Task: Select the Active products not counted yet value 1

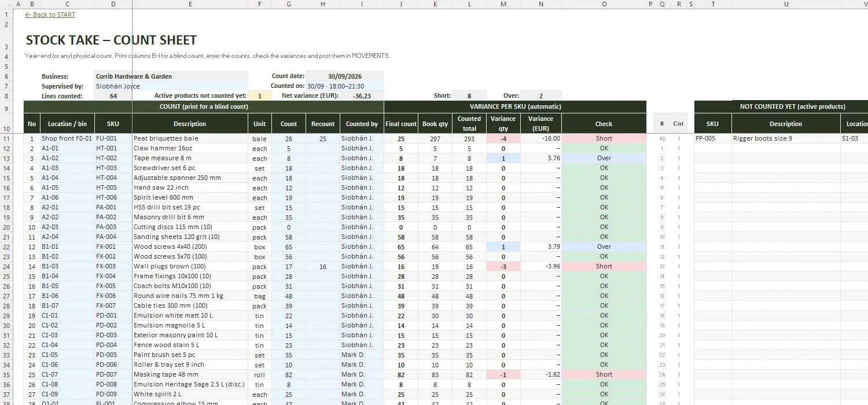Action: coord(260,96)
